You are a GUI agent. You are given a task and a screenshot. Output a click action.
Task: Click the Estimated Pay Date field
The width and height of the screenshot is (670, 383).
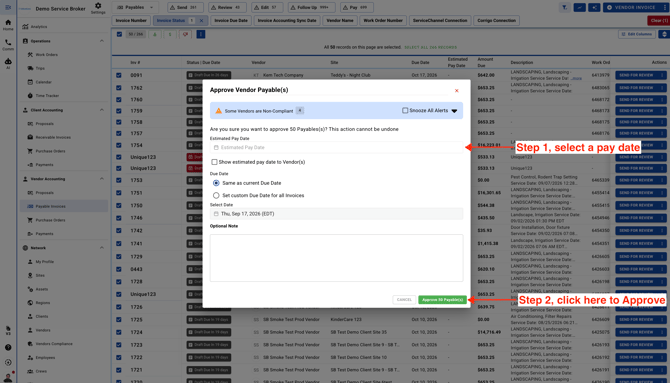pyautogui.click(x=336, y=147)
